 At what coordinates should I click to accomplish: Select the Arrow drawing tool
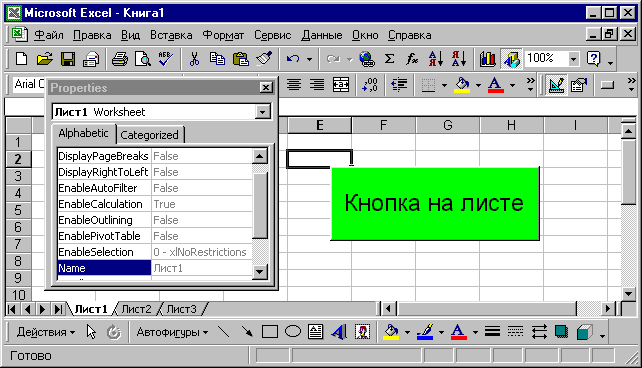[x=247, y=332]
